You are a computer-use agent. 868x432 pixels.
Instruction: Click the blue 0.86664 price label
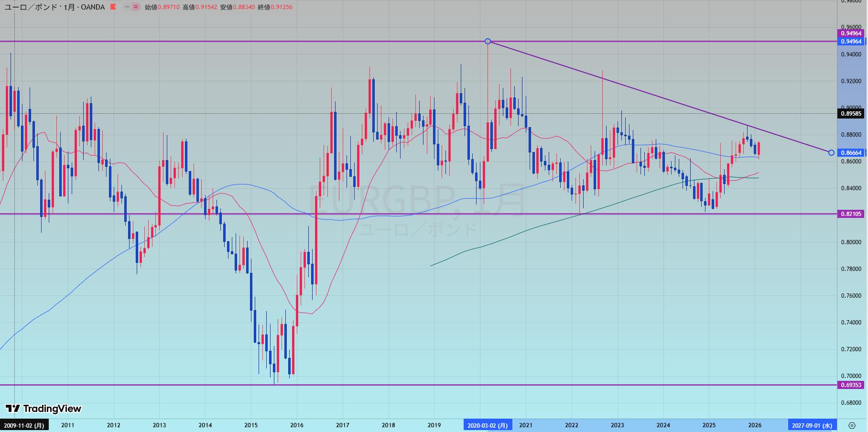[x=851, y=153]
